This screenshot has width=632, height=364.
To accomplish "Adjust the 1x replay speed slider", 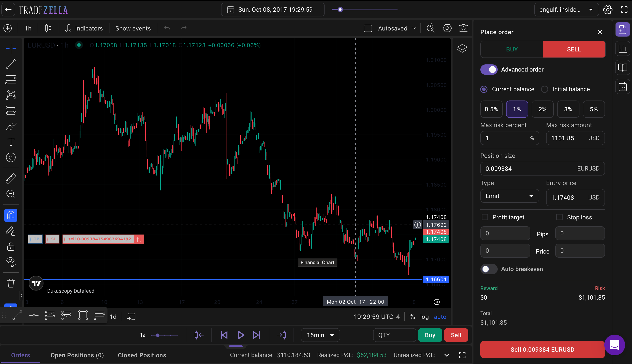I will pos(164,335).
